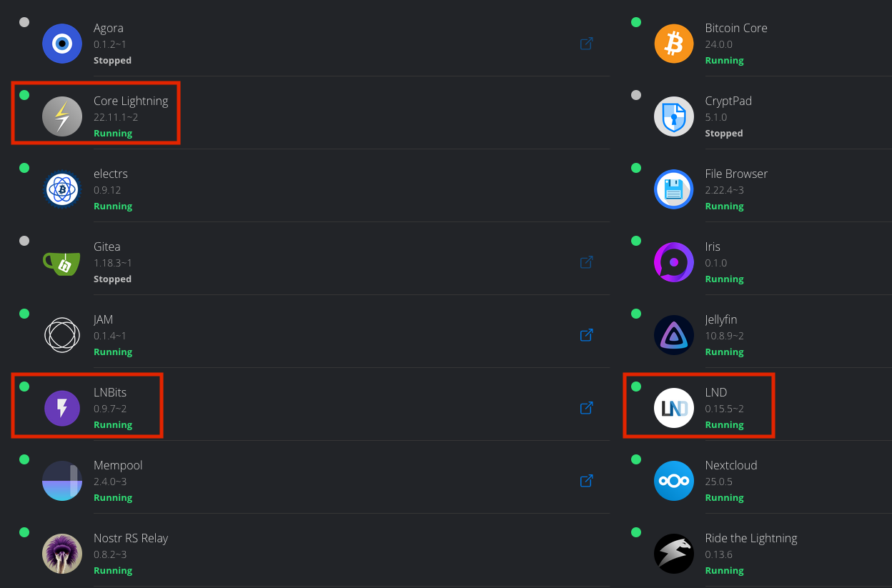Image resolution: width=892 pixels, height=588 pixels.
Task: Open Mempool's launch UI icon
Action: point(586,481)
